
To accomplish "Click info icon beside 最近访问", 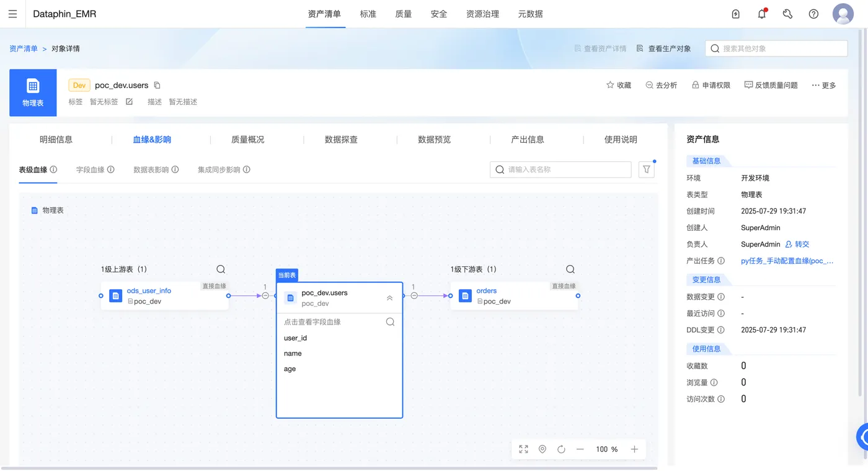I will [721, 313].
